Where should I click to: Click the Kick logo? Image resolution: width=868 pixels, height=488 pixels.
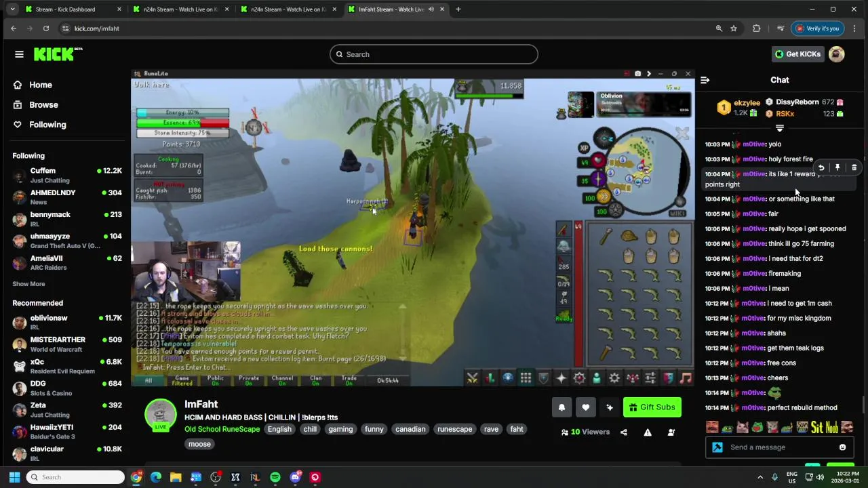tap(58, 54)
